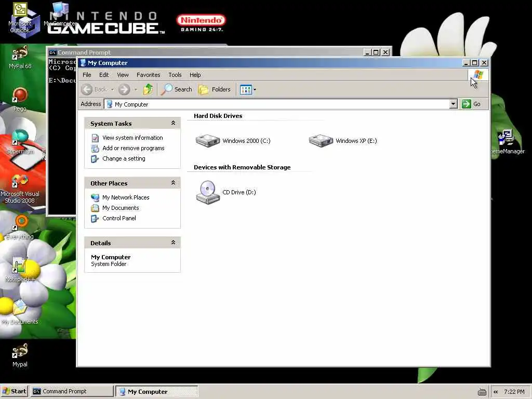This screenshot has height=399, width=532.
Task: Select the ThemeManager desktop icon
Action: (508, 142)
